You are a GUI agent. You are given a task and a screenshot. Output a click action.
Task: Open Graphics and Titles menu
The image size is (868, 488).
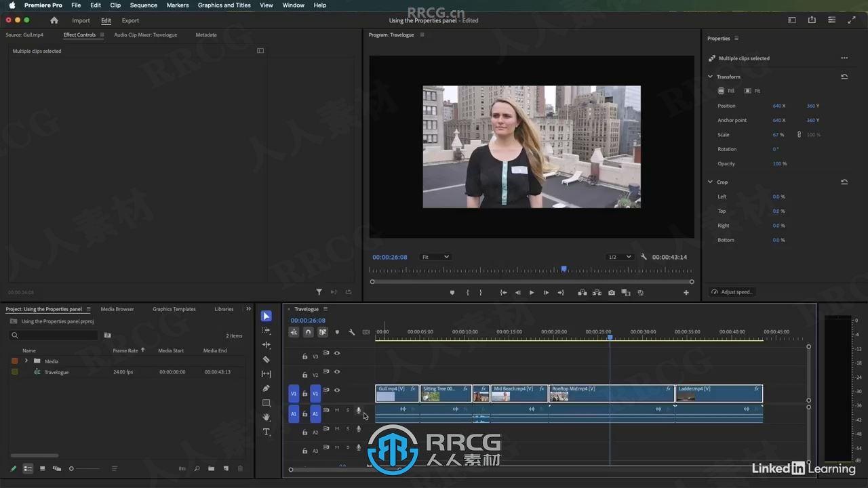click(224, 5)
